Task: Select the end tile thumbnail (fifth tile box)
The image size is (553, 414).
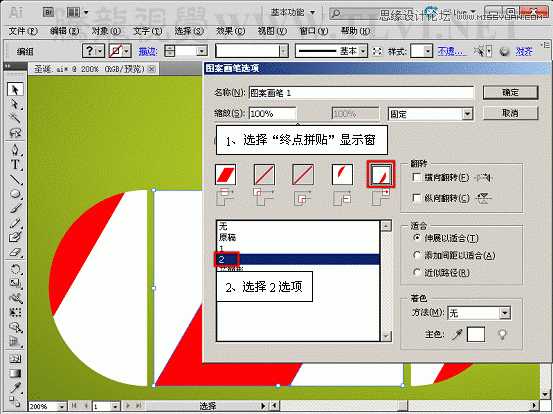Action: pos(381,174)
